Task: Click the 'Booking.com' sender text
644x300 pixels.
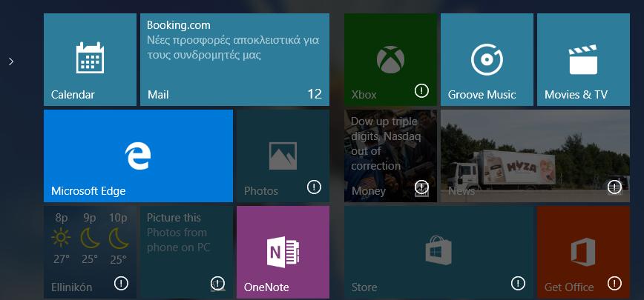Action: tap(179, 25)
